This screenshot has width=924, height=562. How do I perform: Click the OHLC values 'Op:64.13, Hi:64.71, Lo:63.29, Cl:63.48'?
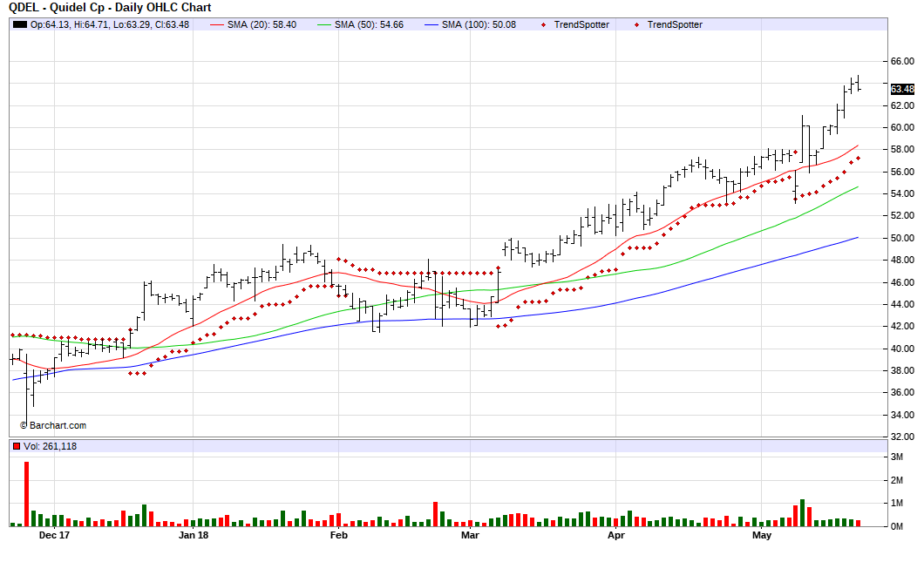[110, 24]
